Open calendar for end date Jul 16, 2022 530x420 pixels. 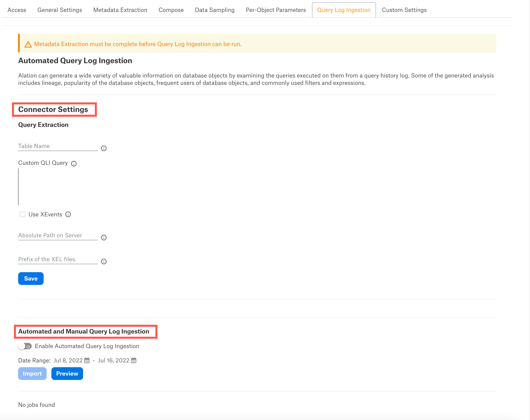pyautogui.click(x=133, y=360)
